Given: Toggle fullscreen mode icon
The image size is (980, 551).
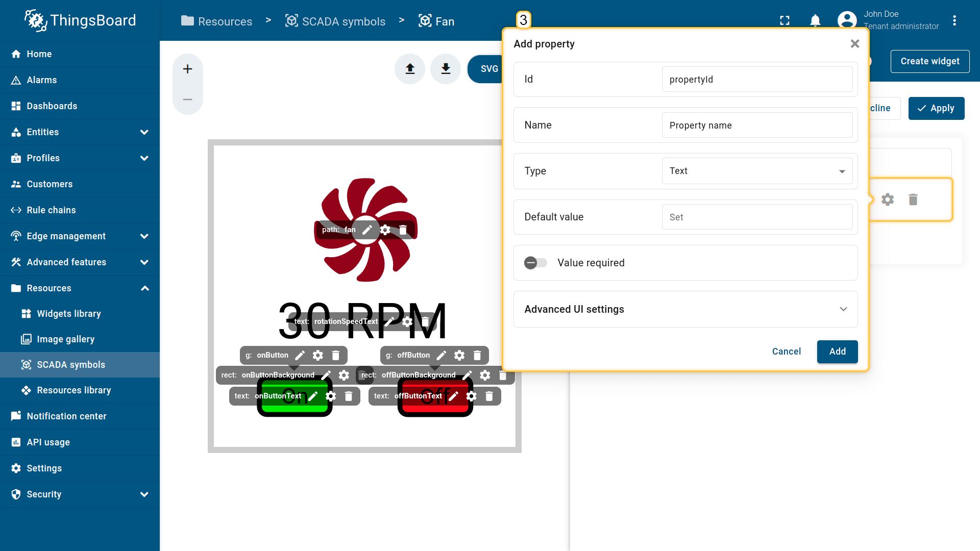Looking at the screenshot, I should (x=785, y=20).
